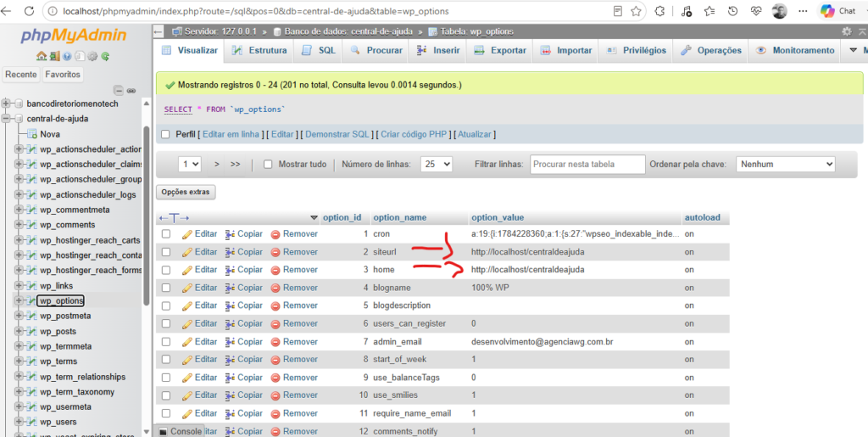Open the media music-note icon in toolbar

(687, 11)
